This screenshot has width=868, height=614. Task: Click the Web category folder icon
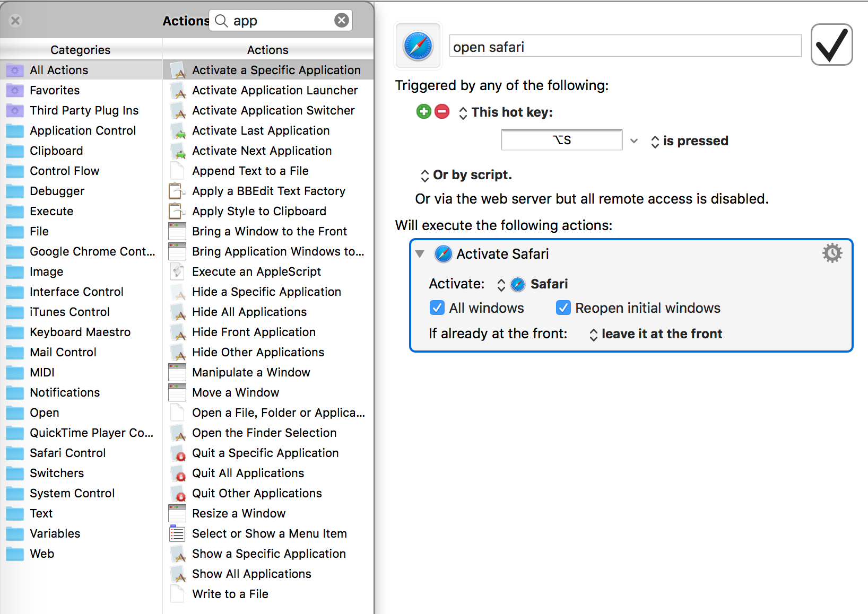(x=15, y=554)
